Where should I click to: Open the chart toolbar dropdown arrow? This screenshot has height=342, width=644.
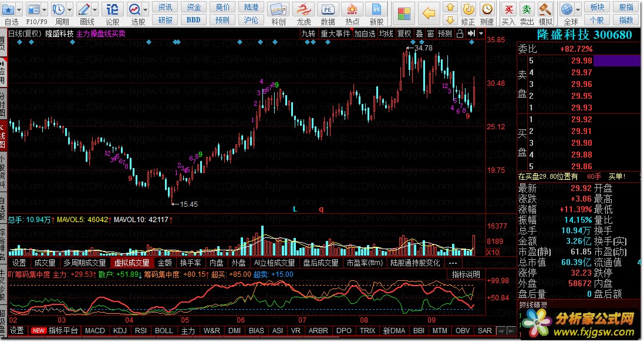tap(481, 33)
